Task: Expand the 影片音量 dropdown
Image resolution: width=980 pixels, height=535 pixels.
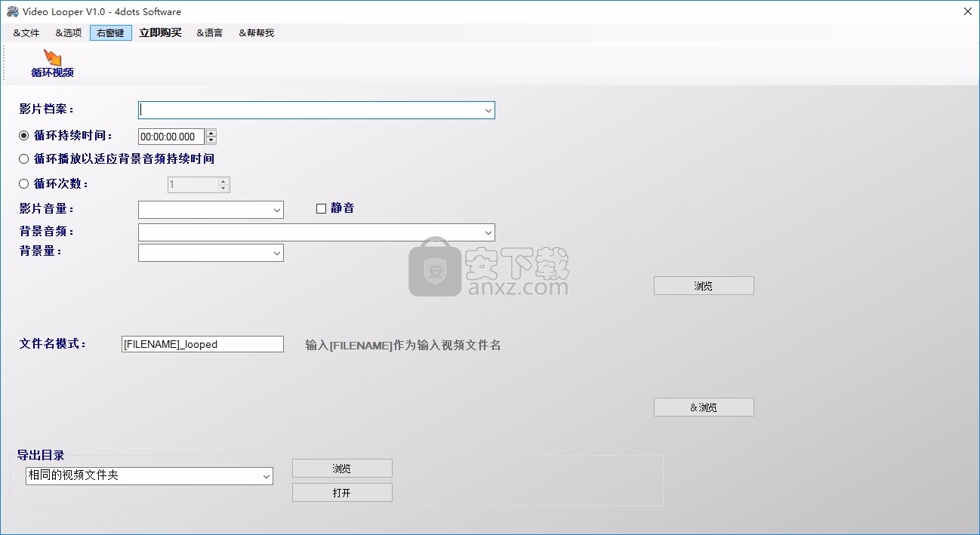Action: (276, 210)
